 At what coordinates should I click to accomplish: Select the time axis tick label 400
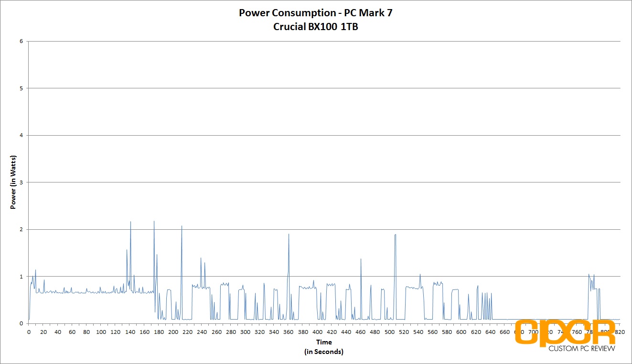pos(317,332)
